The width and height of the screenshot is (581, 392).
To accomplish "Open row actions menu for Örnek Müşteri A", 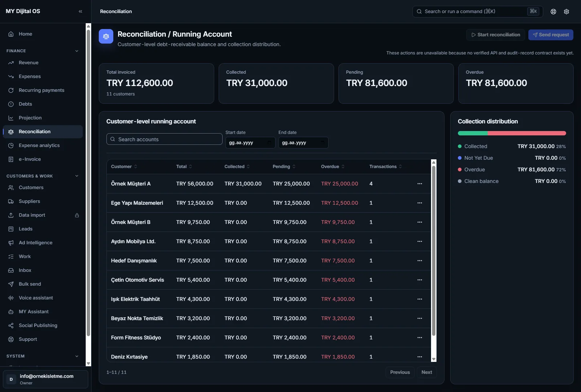I will pyautogui.click(x=420, y=184).
